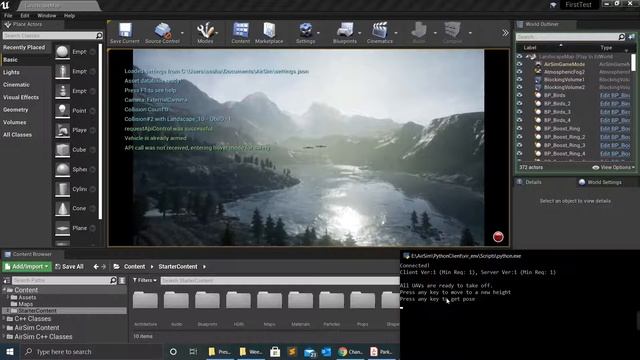
Task: Expand the Assets folder in the tree
Action: tap(7, 297)
